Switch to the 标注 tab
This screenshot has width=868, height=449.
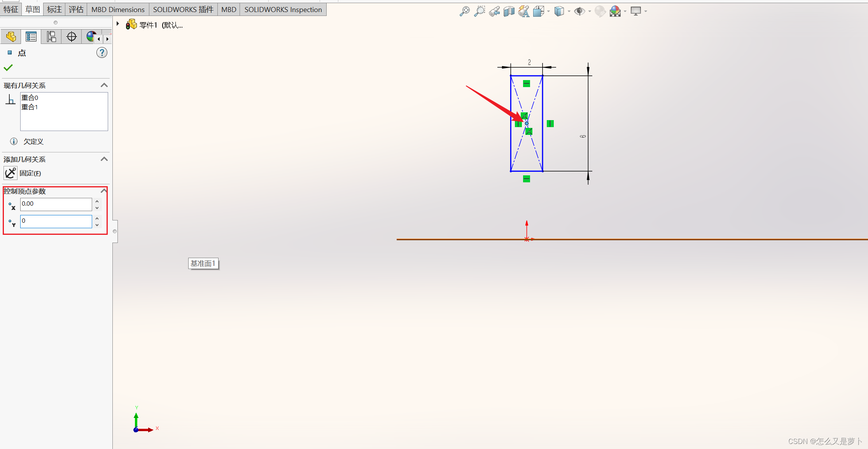[x=54, y=9]
